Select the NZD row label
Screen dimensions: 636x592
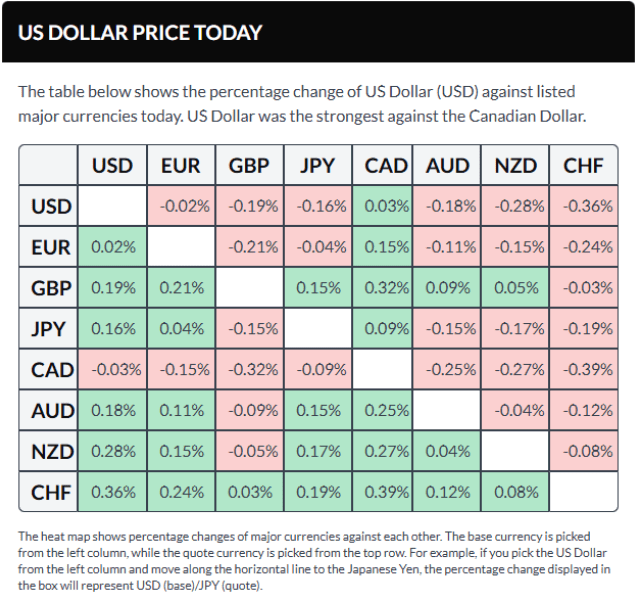click(52, 451)
